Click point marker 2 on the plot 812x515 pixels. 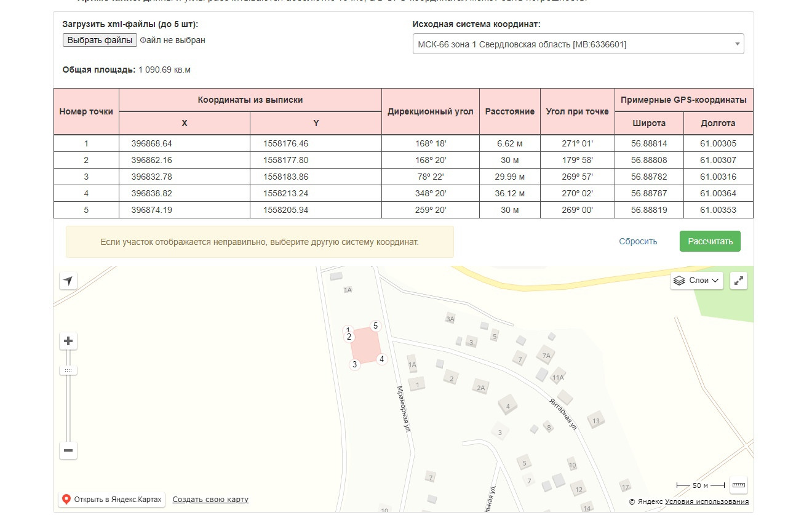349,337
